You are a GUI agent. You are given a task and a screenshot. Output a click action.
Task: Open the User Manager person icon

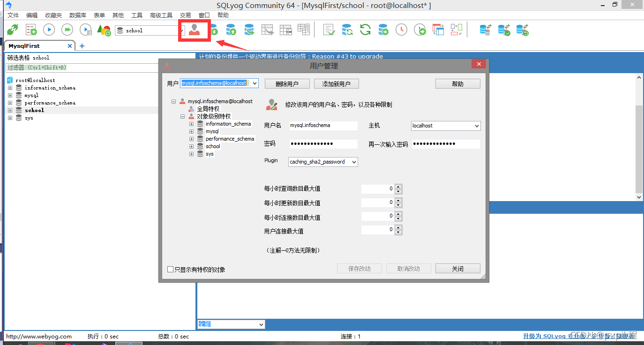coord(194,30)
